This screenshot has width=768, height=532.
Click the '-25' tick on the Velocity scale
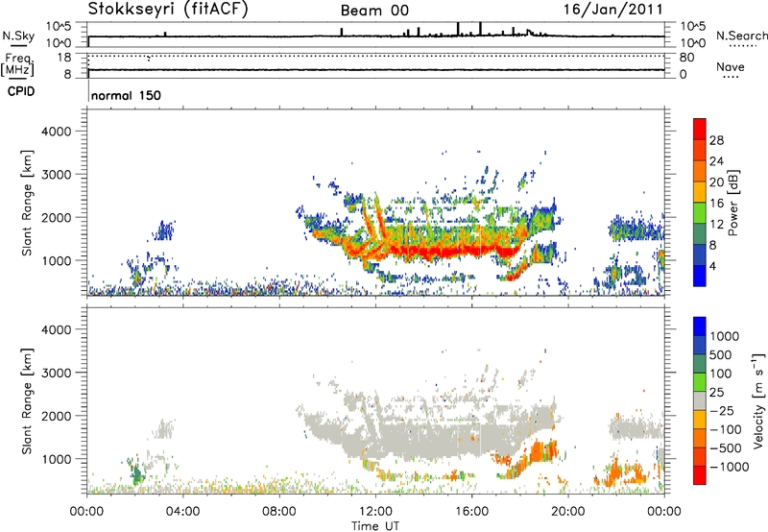[722, 411]
